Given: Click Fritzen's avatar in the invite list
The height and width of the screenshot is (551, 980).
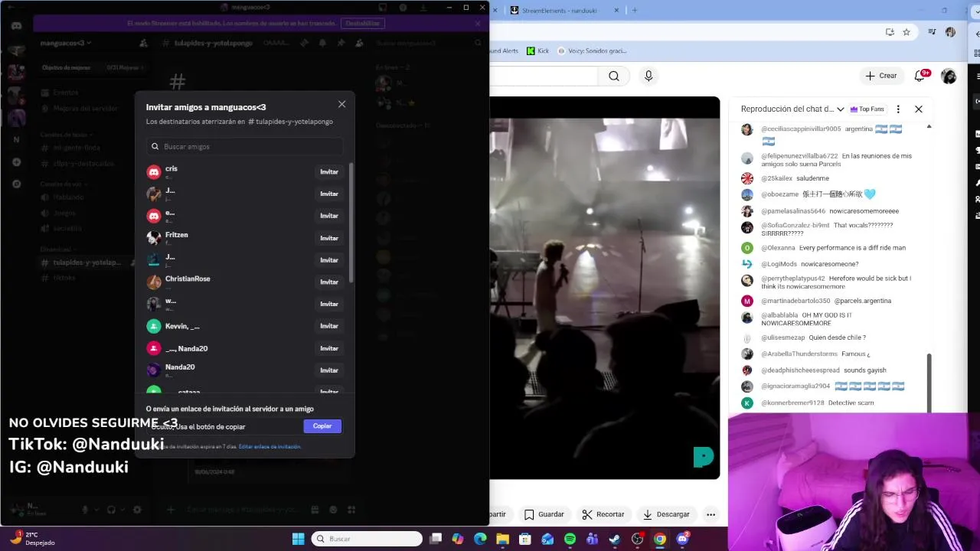Looking at the screenshot, I should pyautogui.click(x=154, y=238).
